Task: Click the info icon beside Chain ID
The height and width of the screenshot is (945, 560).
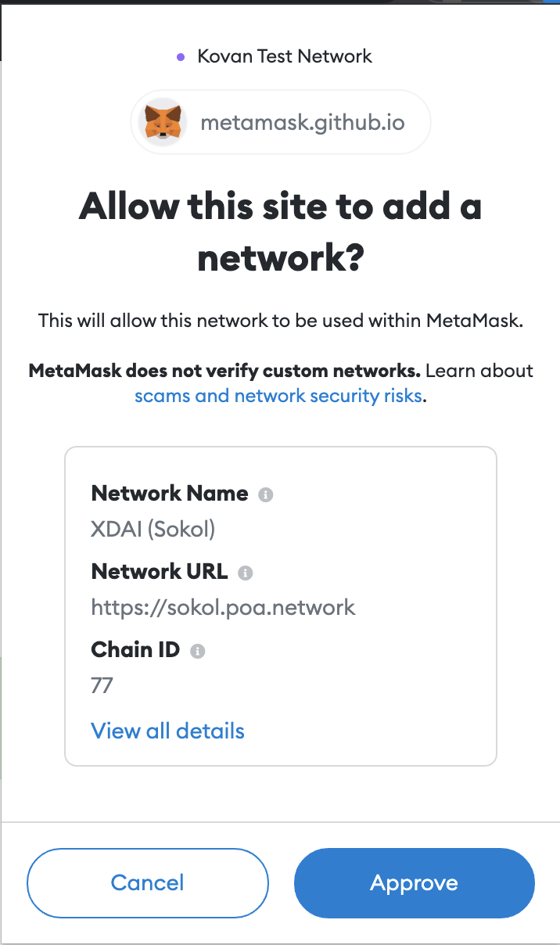Action: (x=196, y=650)
